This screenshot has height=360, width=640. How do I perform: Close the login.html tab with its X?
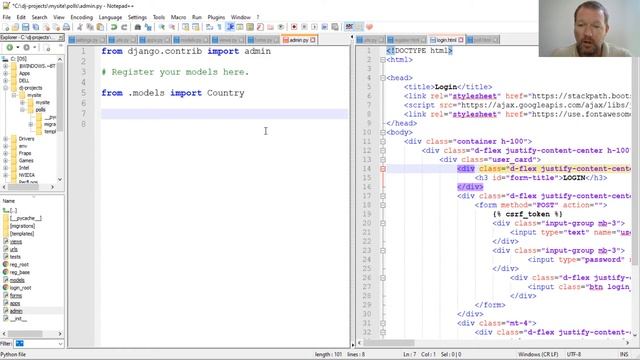(x=460, y=40)
